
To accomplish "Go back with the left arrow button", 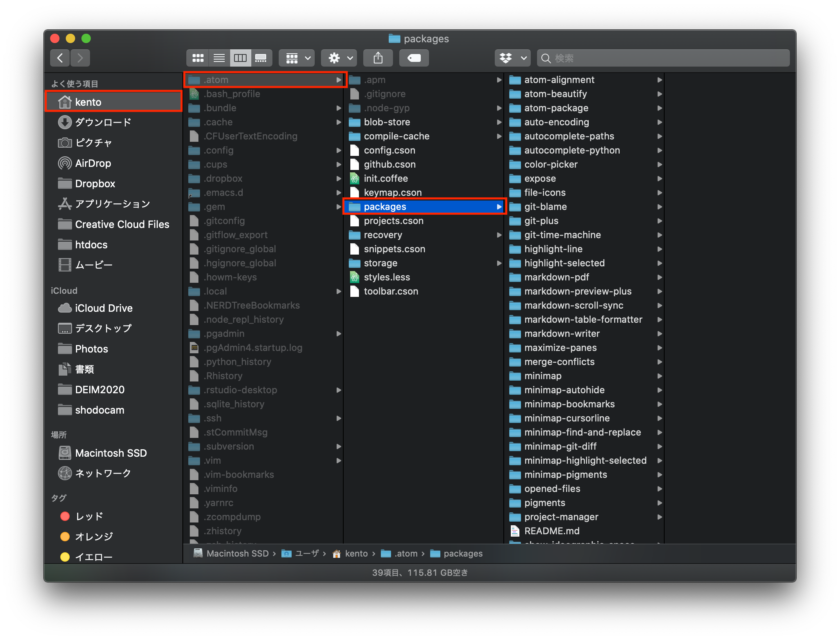I will click(x=60, y=58).
